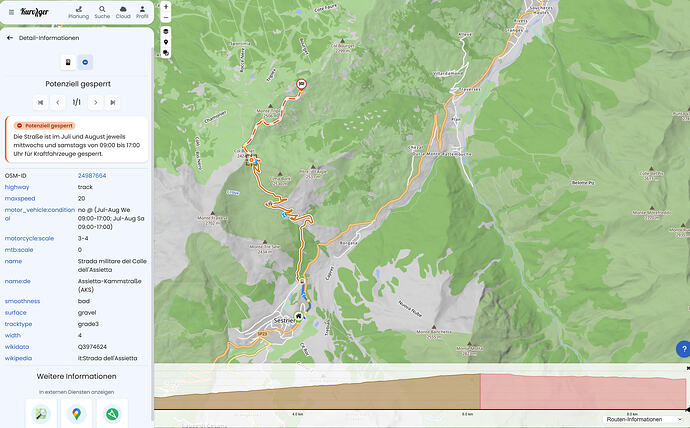This screenshot has width=690, height=428.
Task: Close the elevation profile panel
Action: click(688, 368)
